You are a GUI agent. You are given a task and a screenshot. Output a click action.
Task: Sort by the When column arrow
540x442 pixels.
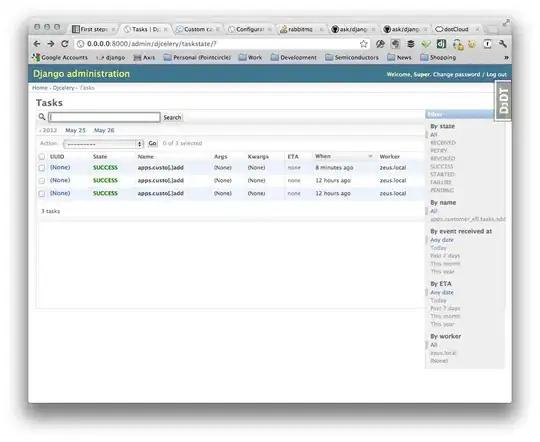(x=370, y=156)
